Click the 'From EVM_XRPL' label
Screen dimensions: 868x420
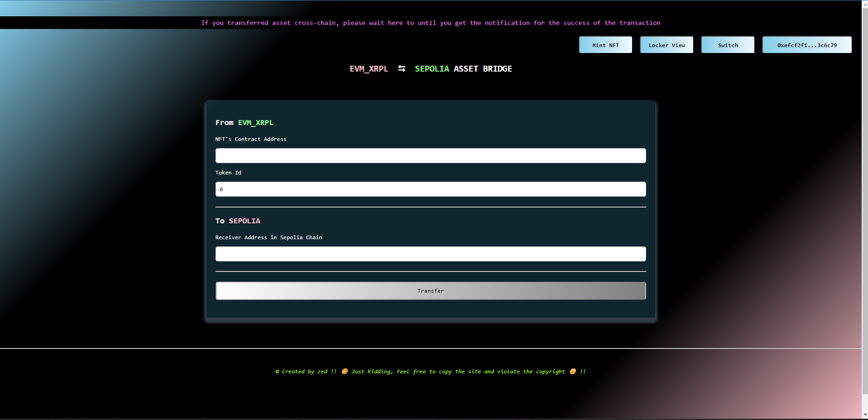245,123
